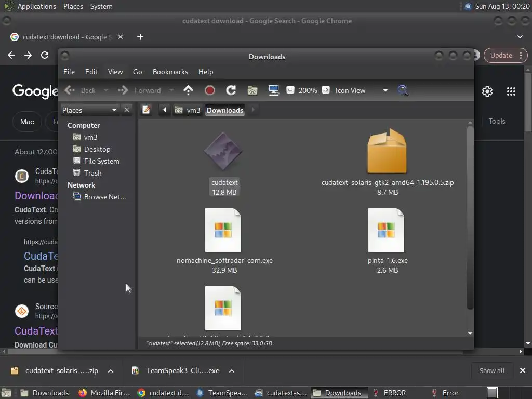
Task: Open the View menu
Action: coord(115,72)
